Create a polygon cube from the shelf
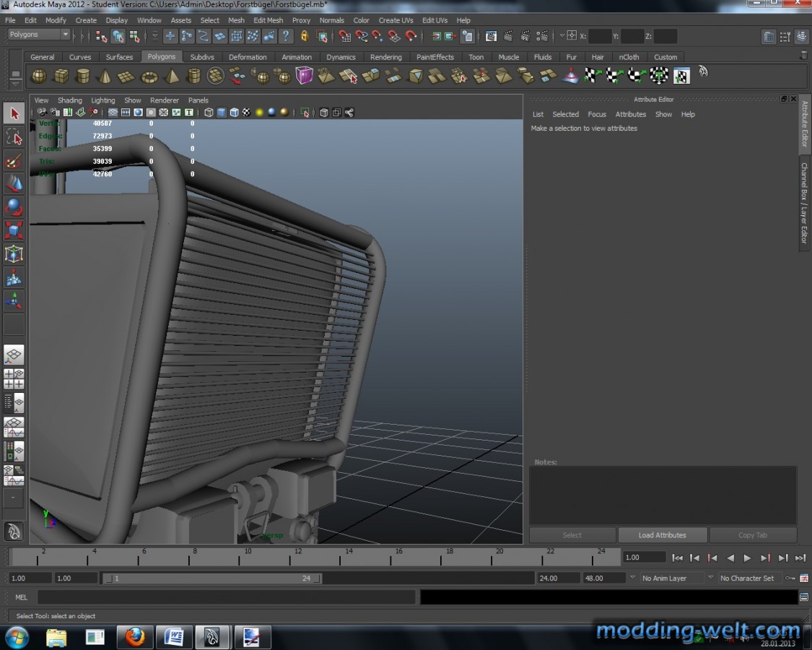The height and width of the screenshot is (650, 812). click(x=61, y=77)
